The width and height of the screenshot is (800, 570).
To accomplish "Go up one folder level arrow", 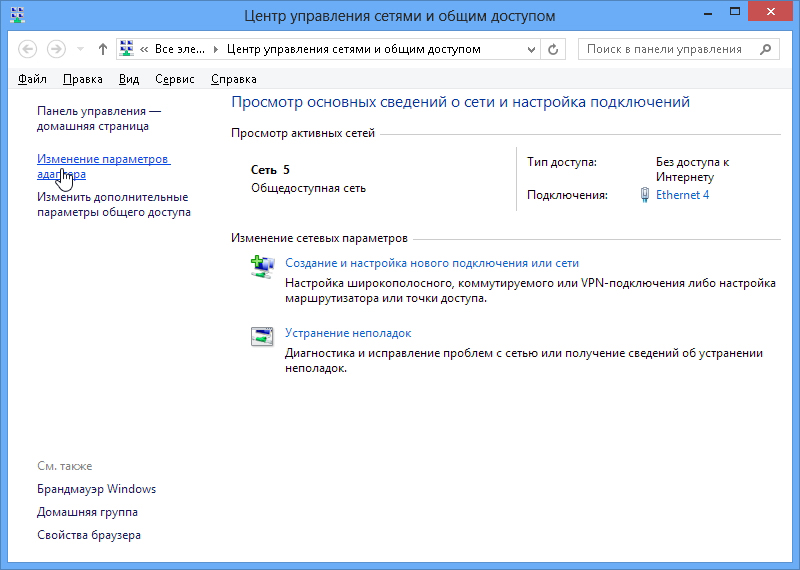I will [x=103, y=49].
